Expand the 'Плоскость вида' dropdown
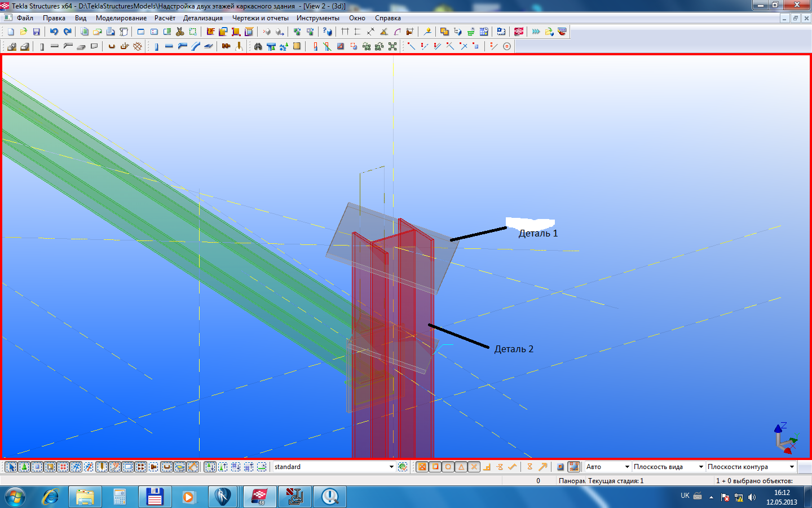The image size is (812, 508). [x=701, y=467]
